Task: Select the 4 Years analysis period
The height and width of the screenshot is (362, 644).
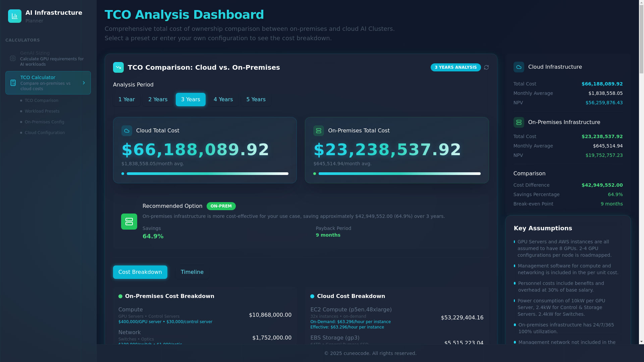Action: click(x=223, y=100)
